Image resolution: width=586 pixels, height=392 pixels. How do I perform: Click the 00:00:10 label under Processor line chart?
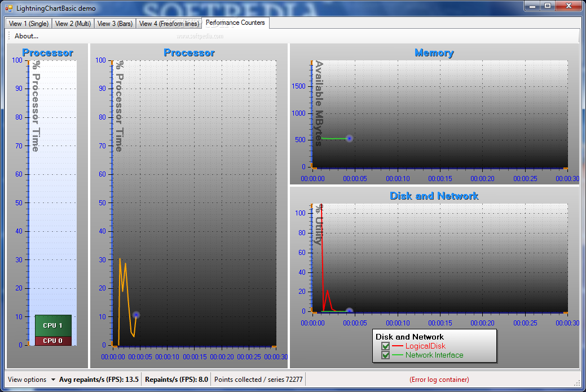168,357
